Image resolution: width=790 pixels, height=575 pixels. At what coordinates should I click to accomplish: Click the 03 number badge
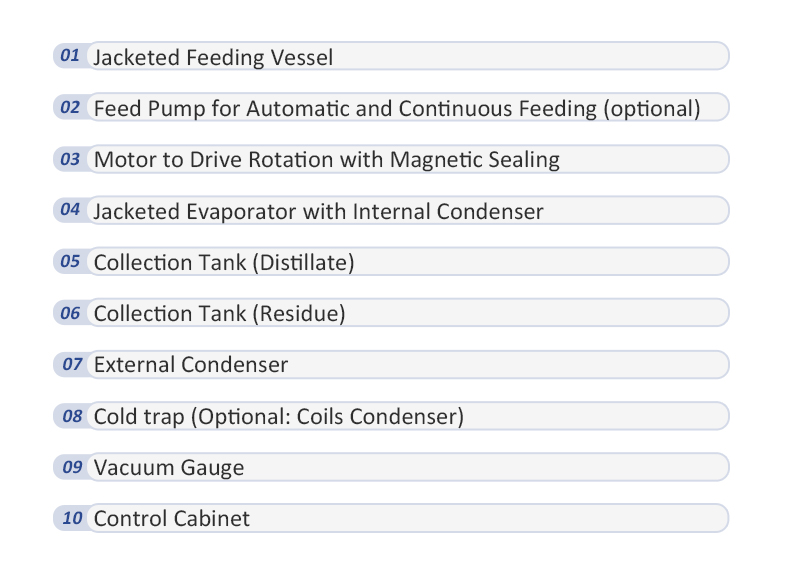pos(70,159)
